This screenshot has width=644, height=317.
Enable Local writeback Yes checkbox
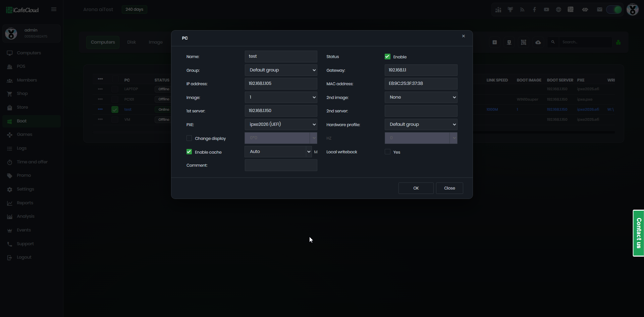click(387, 152)
